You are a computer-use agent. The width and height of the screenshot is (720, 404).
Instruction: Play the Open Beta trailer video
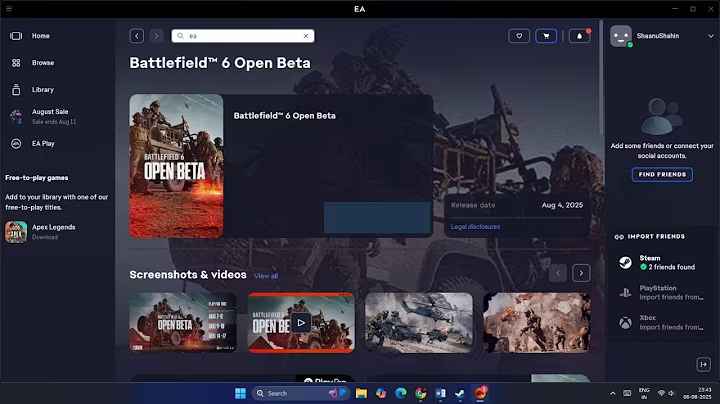(301, 323)
